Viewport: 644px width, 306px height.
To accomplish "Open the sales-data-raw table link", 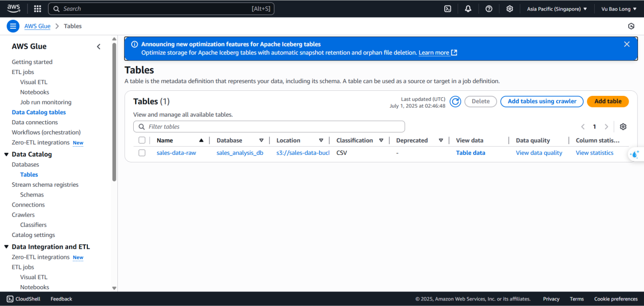I will [176, 153].
